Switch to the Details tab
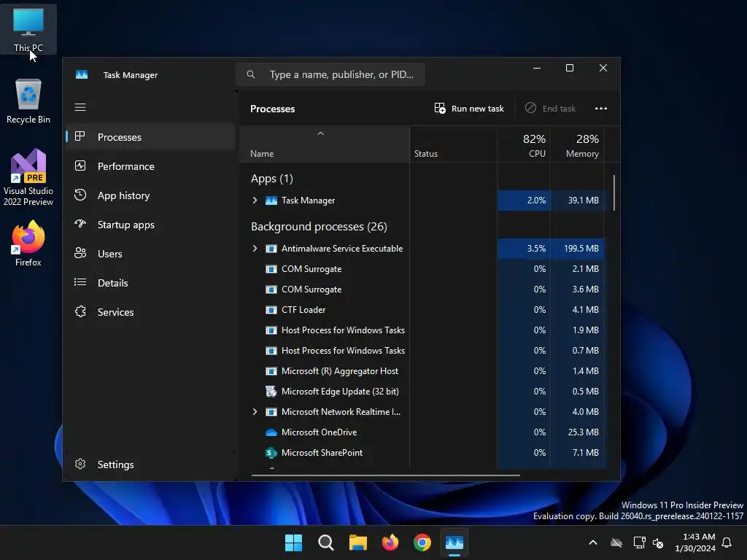 [x=150, y=283]
